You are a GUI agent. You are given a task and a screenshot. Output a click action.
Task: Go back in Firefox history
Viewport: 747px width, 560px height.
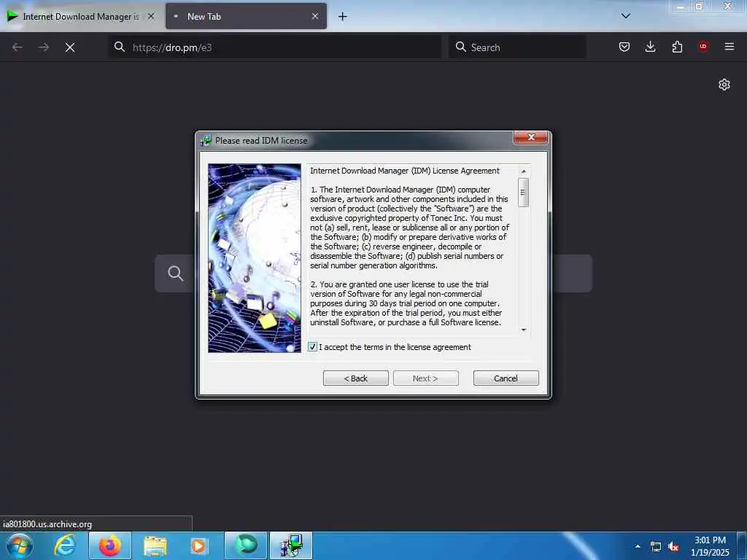(x=18, y=47)
